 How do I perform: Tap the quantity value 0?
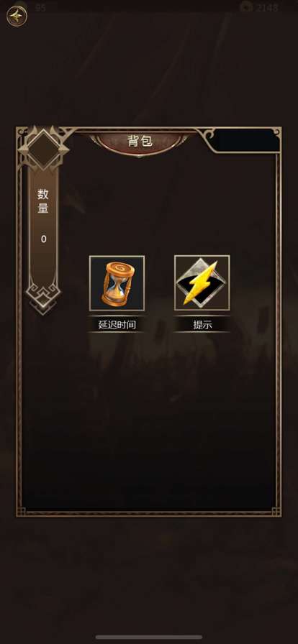44,239
